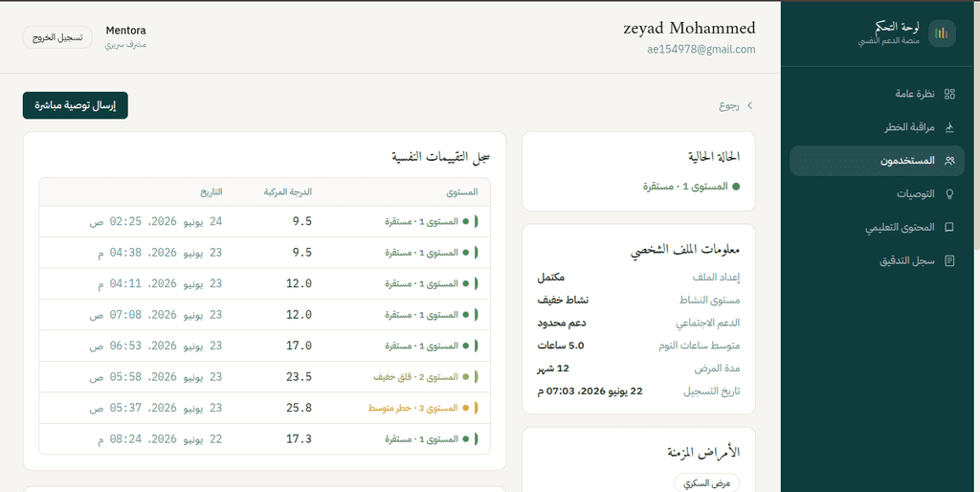This screenshot has width=980, height=492.
Task: Click score 17.3 cell
Action: pyautogui.click(x=299, y=439)
